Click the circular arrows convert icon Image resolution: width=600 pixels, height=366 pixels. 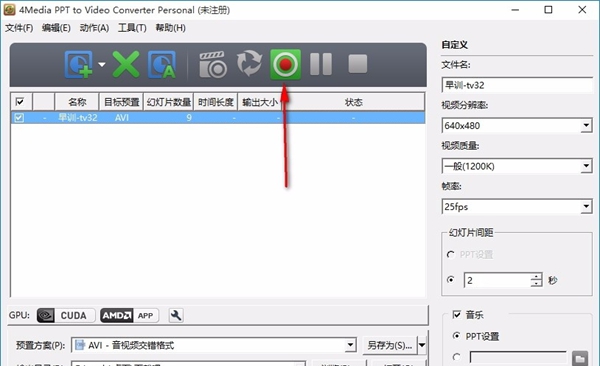tap(249, 63)
